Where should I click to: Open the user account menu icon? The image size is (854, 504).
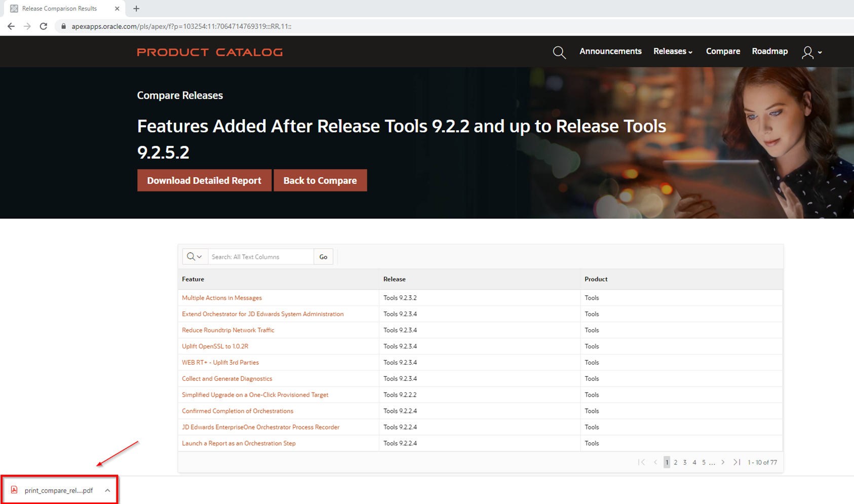811,52
